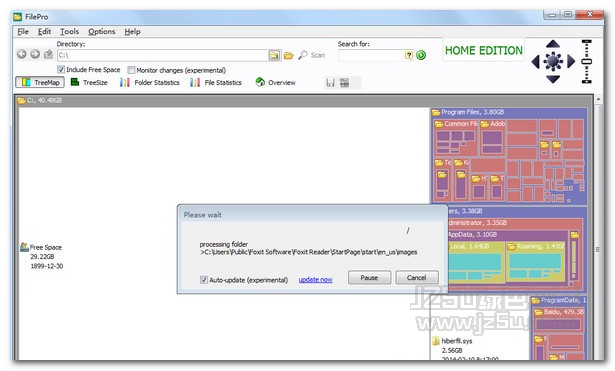
Task: Open the Help menu
Action: 132,32
